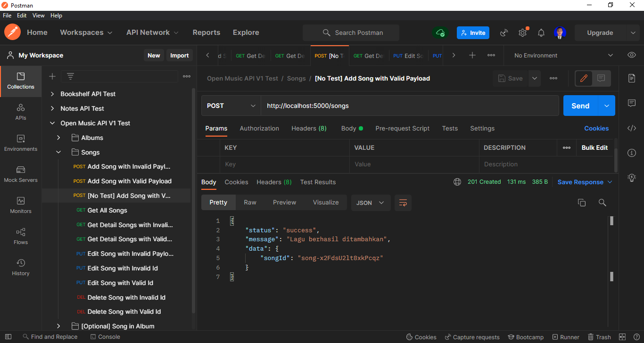Open Monitors in the sidebar

21,205
